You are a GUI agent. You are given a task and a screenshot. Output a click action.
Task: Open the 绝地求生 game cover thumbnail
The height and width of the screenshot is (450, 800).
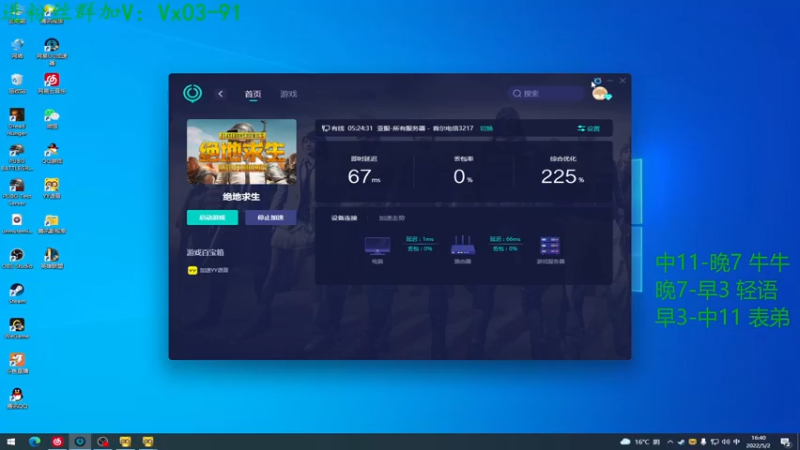(241, 152)
